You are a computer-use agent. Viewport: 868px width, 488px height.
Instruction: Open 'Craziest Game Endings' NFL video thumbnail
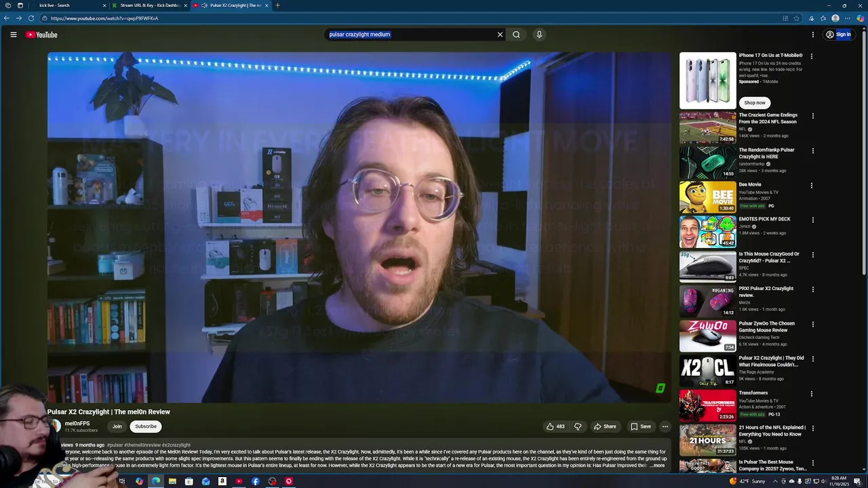point(707,127)
